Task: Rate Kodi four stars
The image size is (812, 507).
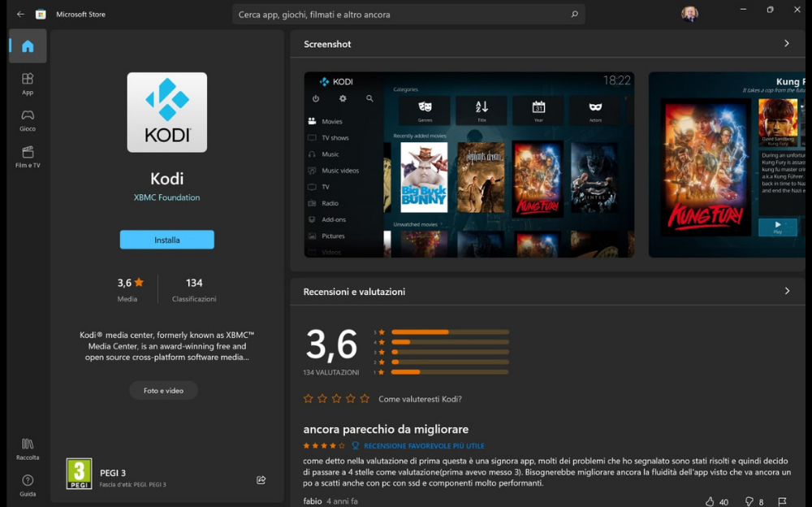Action: pyautogui.click(x=351, y=399)
